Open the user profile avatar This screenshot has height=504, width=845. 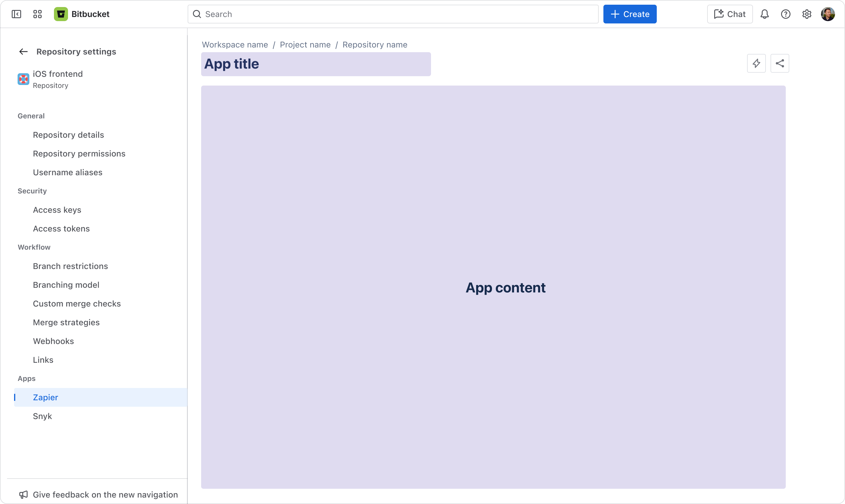(828, 14)
